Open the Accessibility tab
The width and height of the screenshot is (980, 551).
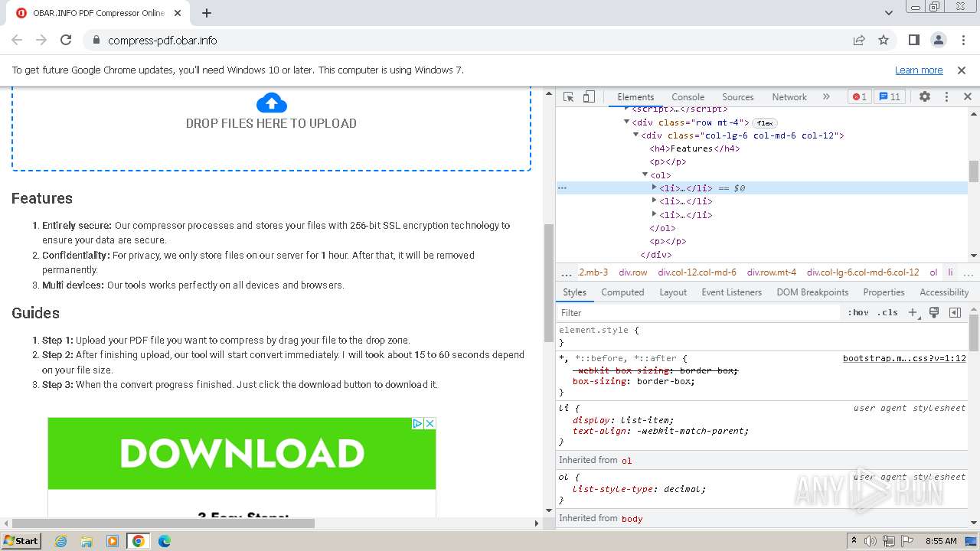pos(944,292)
